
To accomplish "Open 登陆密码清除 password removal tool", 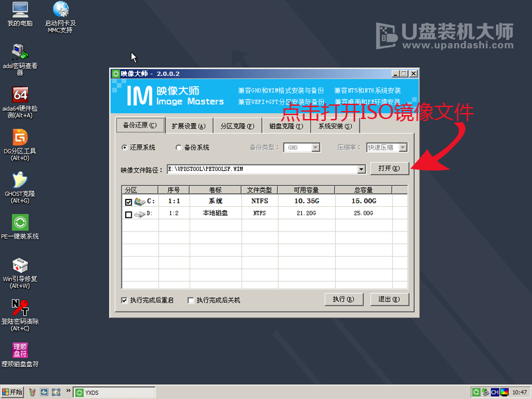I will pos(19,313).
